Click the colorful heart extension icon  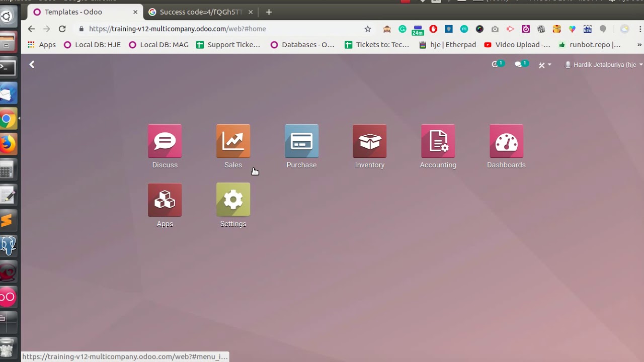click(x=572, y=29)
